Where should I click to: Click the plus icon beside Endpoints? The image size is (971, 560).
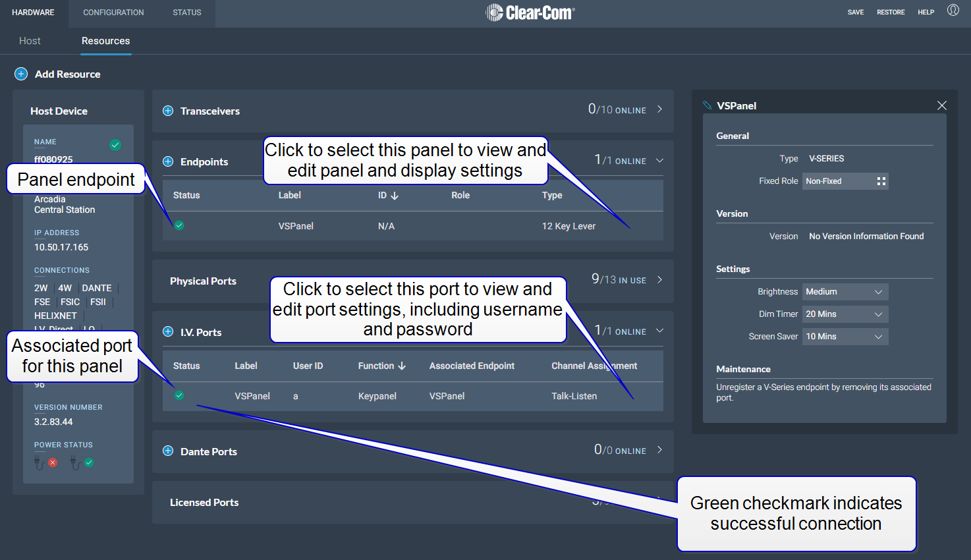[x=168, y=161]
